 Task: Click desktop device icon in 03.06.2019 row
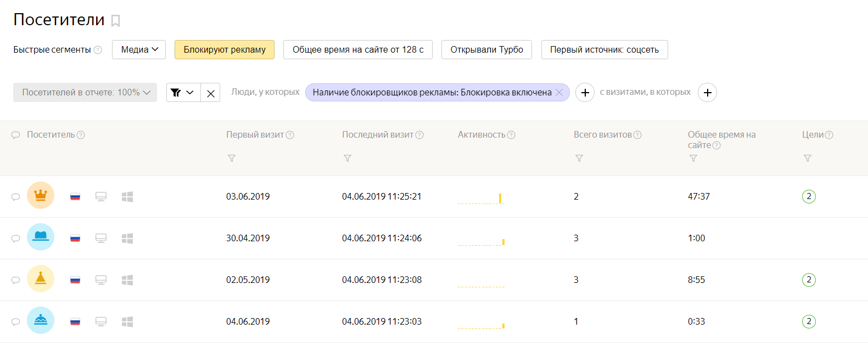[x=101, y=197]
